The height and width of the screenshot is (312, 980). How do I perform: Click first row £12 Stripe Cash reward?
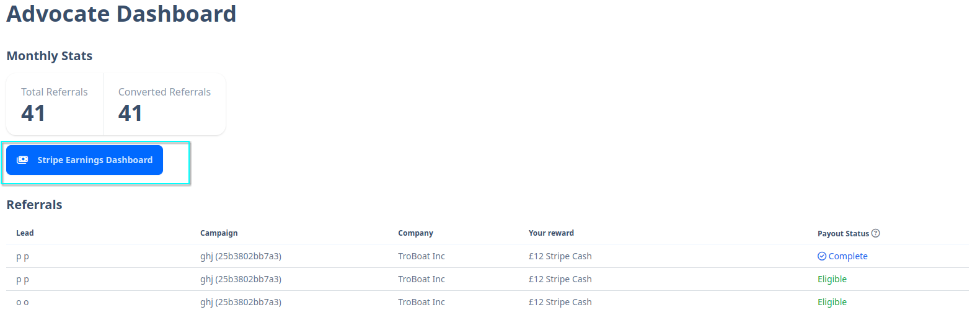(x=560, y=256)
